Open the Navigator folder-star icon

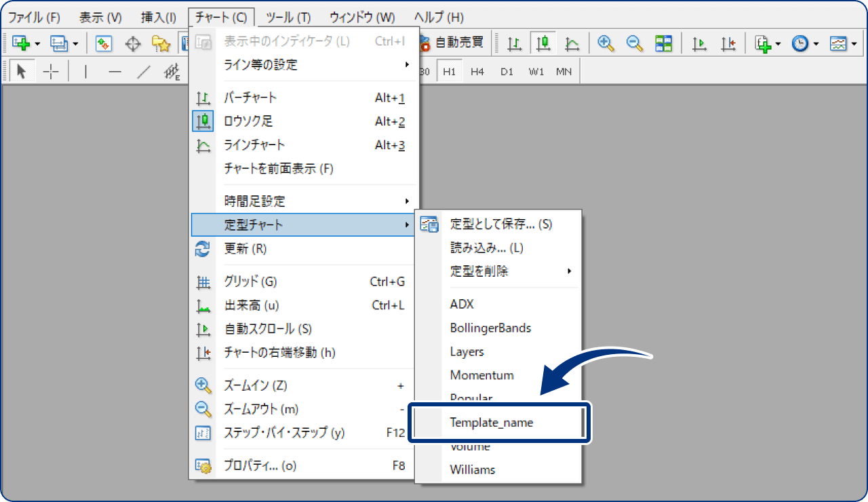click(161, 44)
